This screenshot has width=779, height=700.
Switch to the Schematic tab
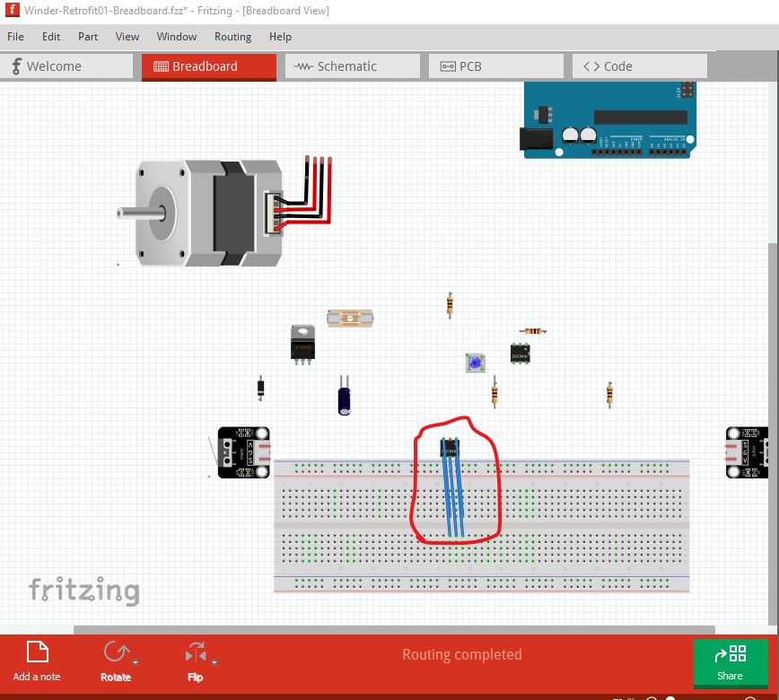tap(352, 66)
